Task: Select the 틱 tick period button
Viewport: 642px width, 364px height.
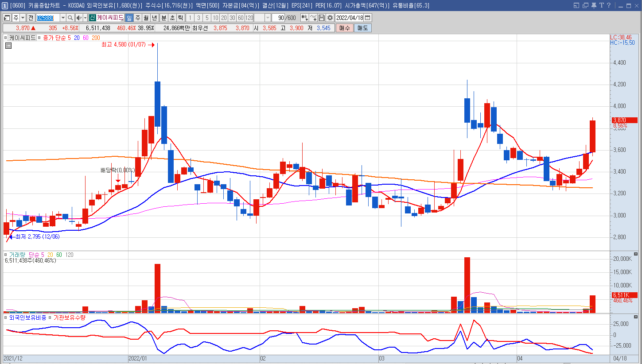Action: (180, 18)
